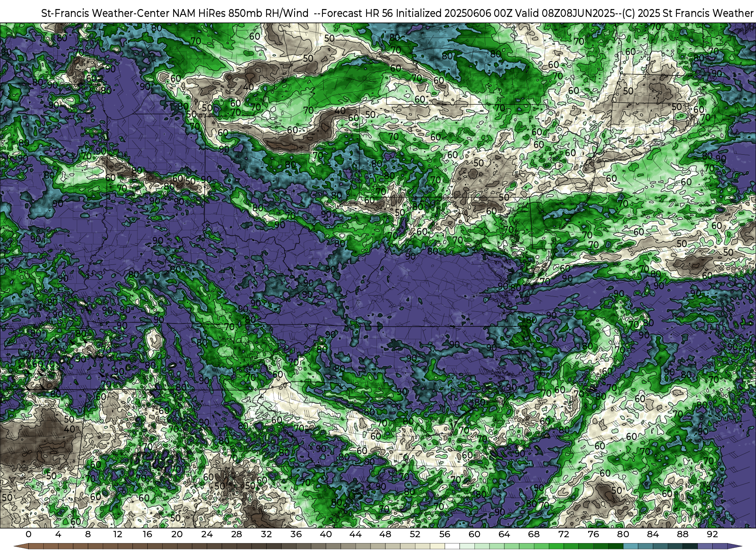This screenshot has width=756, height=551.
Task: Click the colorbar label '44'
Action: click(356, 534)
